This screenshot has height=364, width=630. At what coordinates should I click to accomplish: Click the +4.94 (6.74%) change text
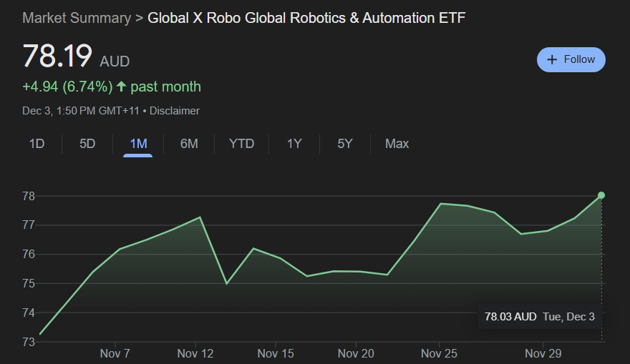coord(67,87)
